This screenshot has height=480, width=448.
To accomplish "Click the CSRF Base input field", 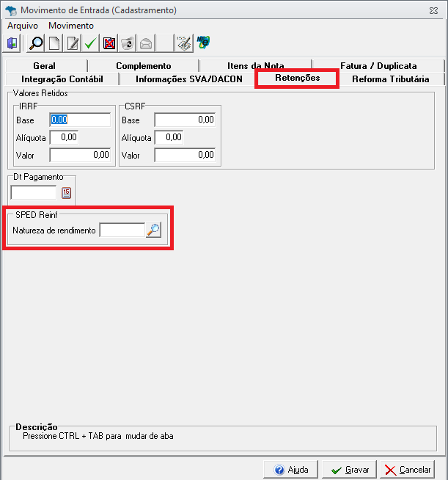I will coord(185,120).
